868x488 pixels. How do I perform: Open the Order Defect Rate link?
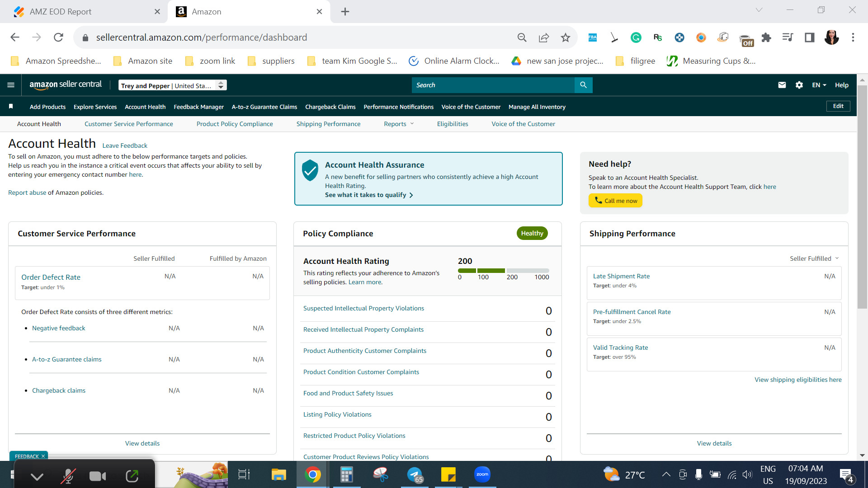51,277
